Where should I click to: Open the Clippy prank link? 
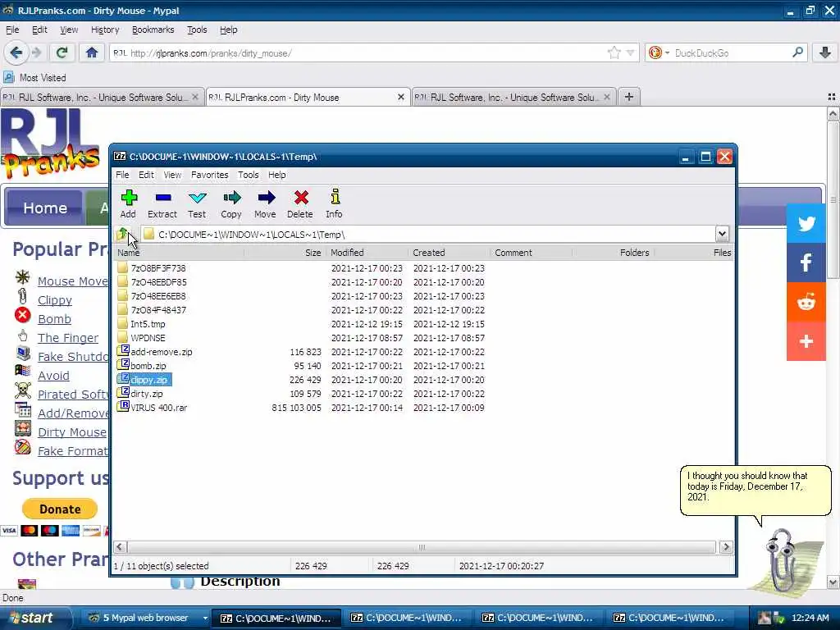55,300
